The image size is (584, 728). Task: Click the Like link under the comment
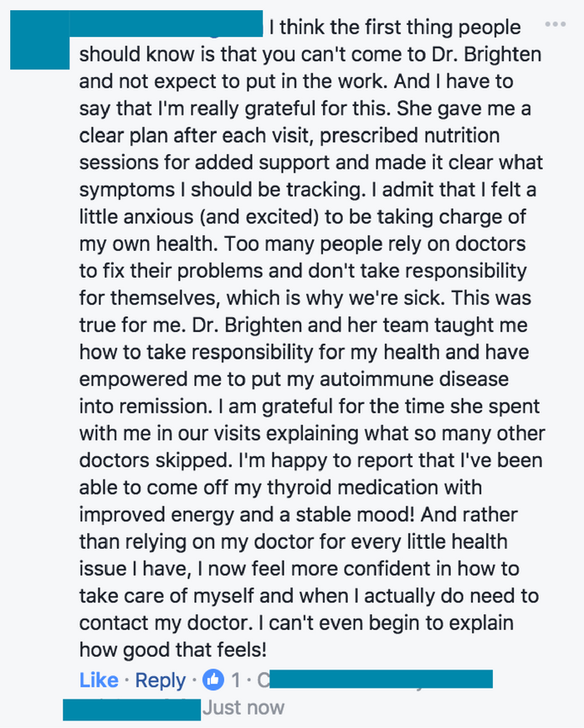99,680
